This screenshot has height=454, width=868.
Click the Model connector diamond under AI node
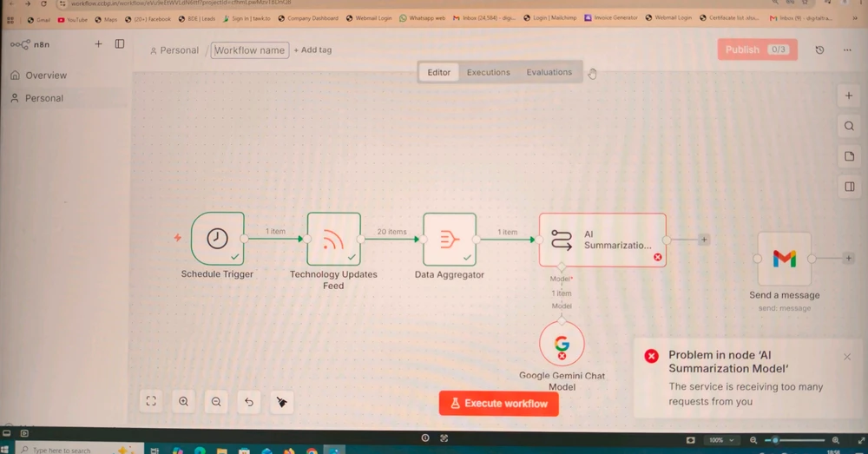coord(562,266)
